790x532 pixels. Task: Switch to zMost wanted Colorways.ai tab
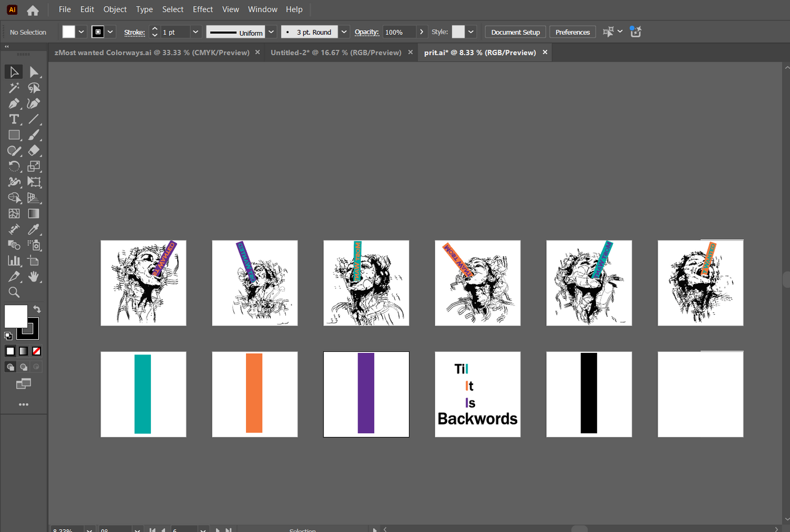[x=151, y=52]
